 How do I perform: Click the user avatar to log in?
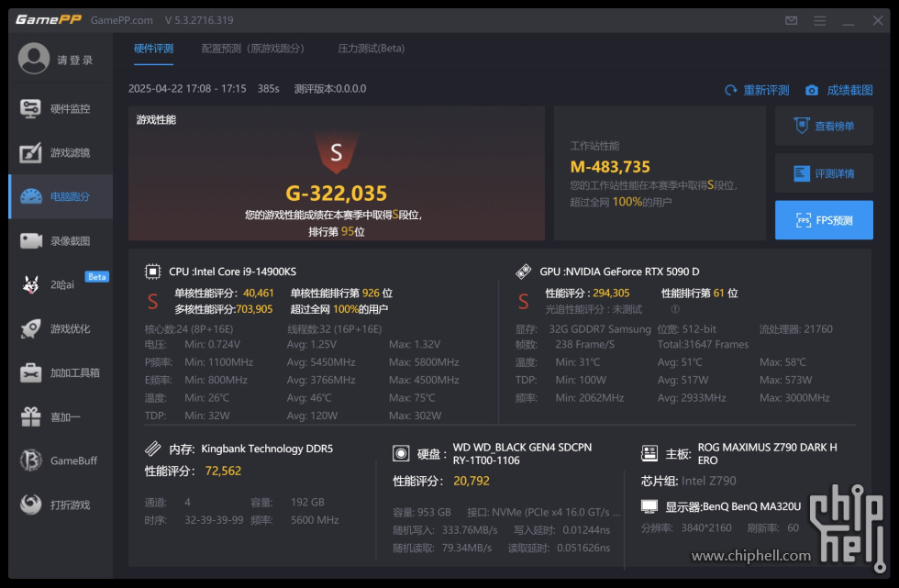pos(34,59)
